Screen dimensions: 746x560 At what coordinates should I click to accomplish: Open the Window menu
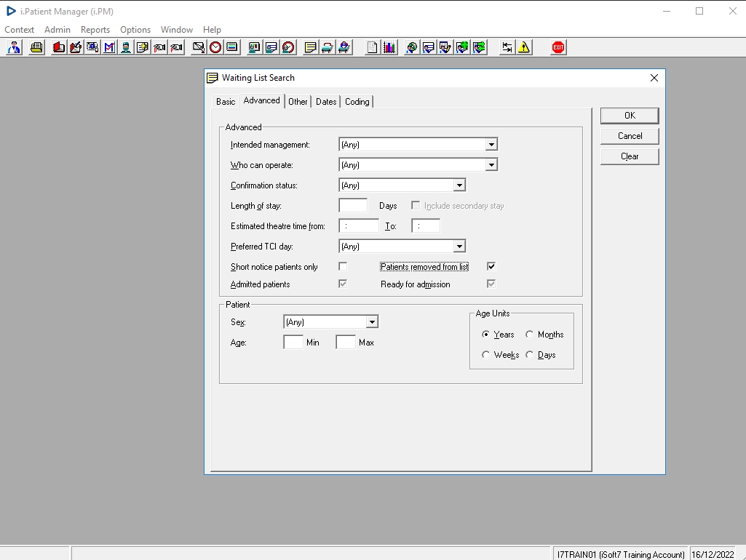(177, 30)
